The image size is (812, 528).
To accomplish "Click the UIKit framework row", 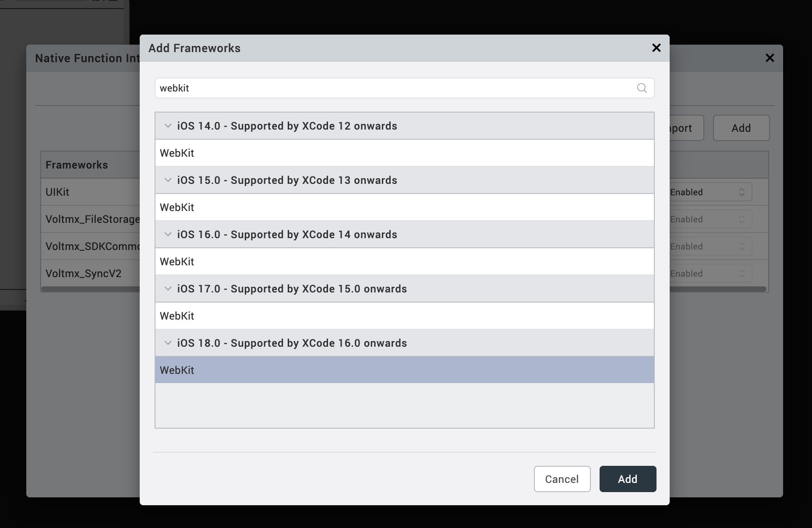I will pyautogui.click(x=90, y=192).
